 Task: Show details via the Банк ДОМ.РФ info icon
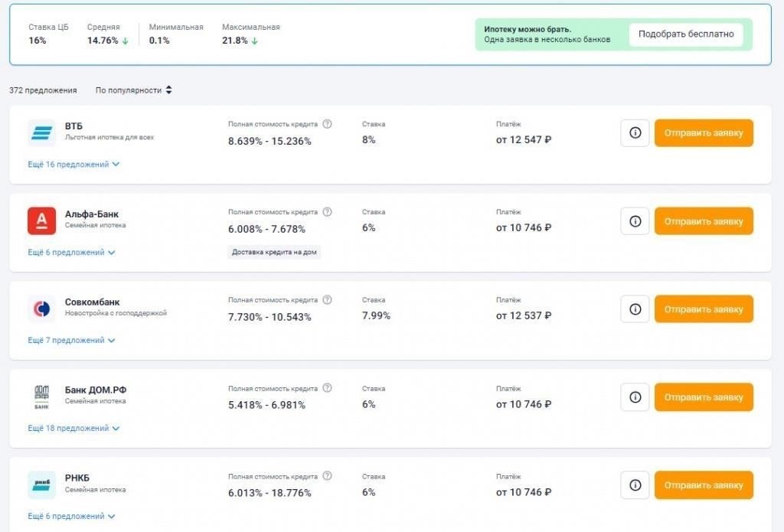pyautogui.click(x=635, y=397)
